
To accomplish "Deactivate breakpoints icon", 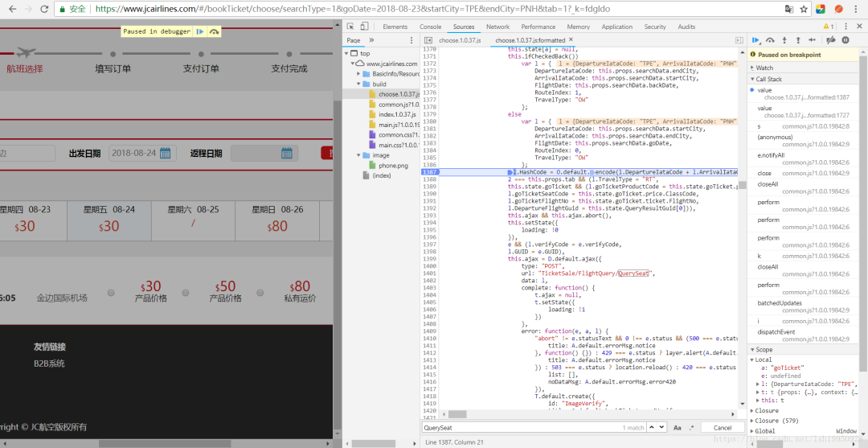I will (x=830, y=40).
